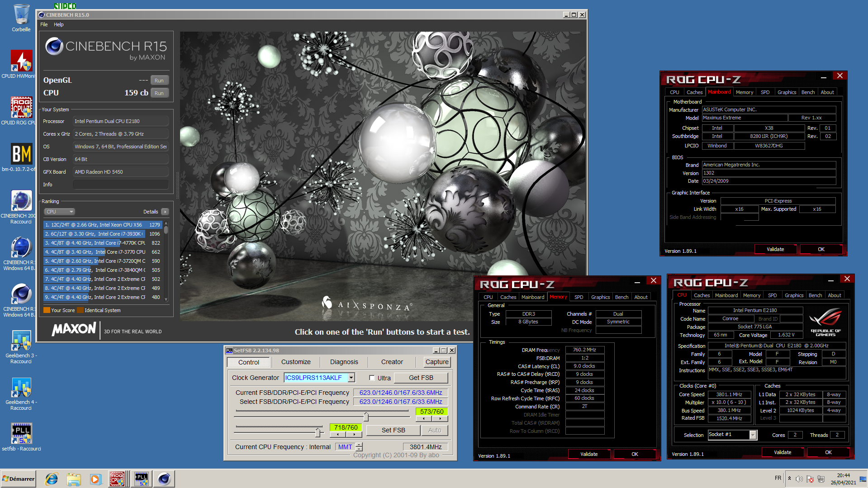This screenshot has height=488, width=868.
Task: Toggle the Ultra checkbox
Action: coord(372,378)
